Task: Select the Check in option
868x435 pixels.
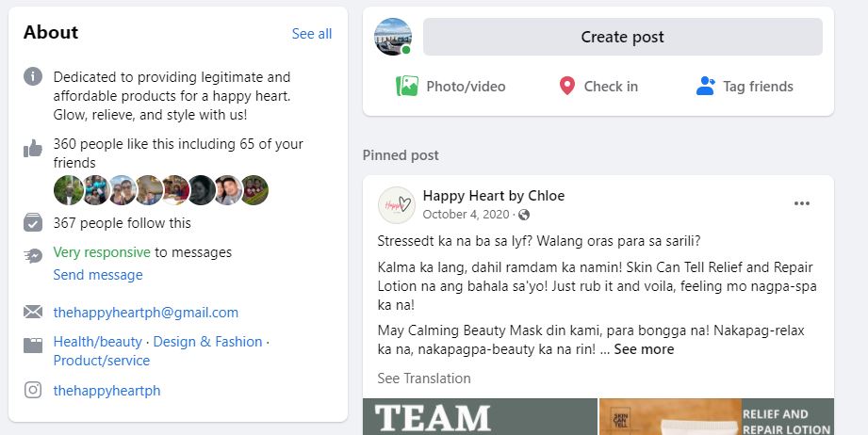Action: 599,87
